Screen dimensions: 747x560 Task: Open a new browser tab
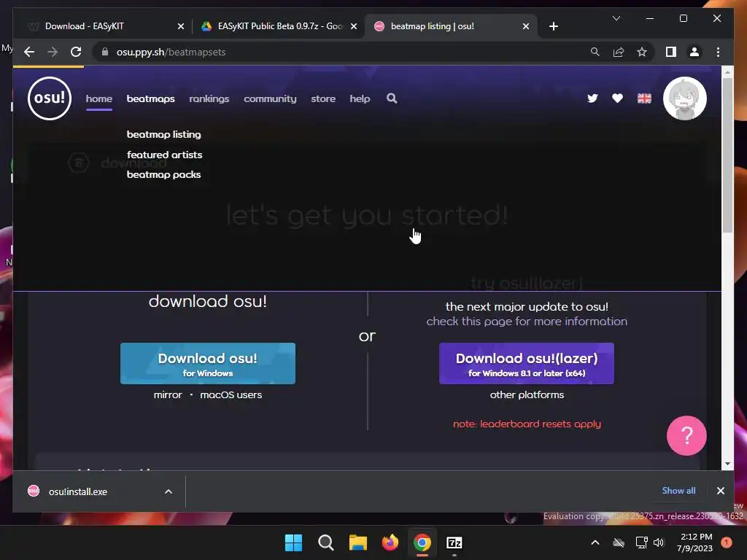pos(553,26)
